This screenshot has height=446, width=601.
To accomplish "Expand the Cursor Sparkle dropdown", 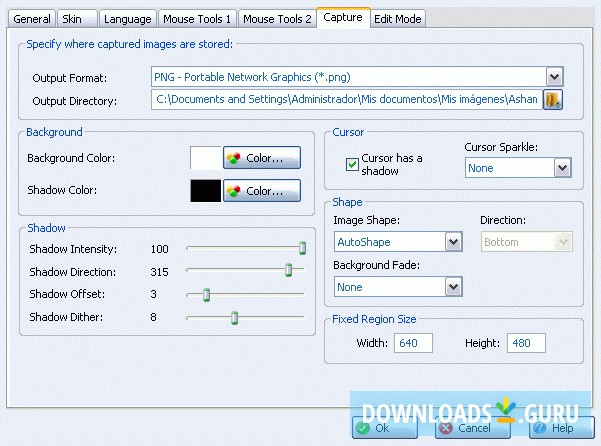I will pos(562,168).
